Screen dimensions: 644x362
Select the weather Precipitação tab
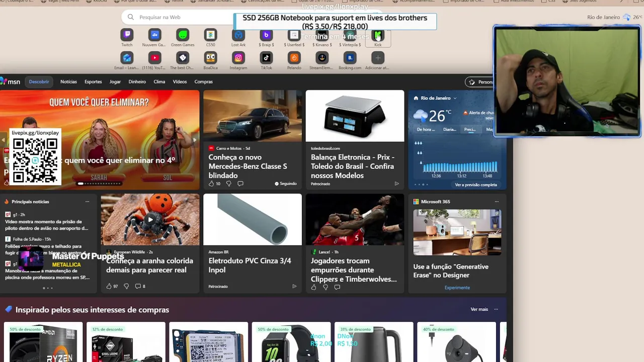(470, 129)
